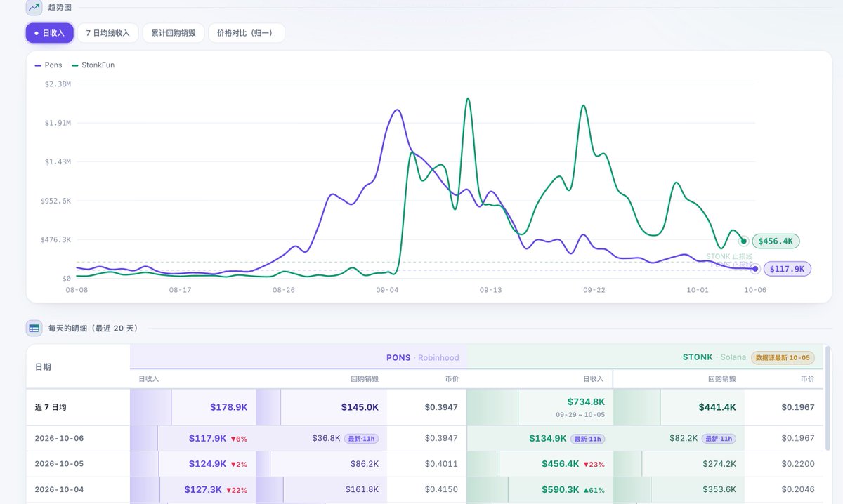Toggle the Pons series in the legend

(x=48, y=65)
